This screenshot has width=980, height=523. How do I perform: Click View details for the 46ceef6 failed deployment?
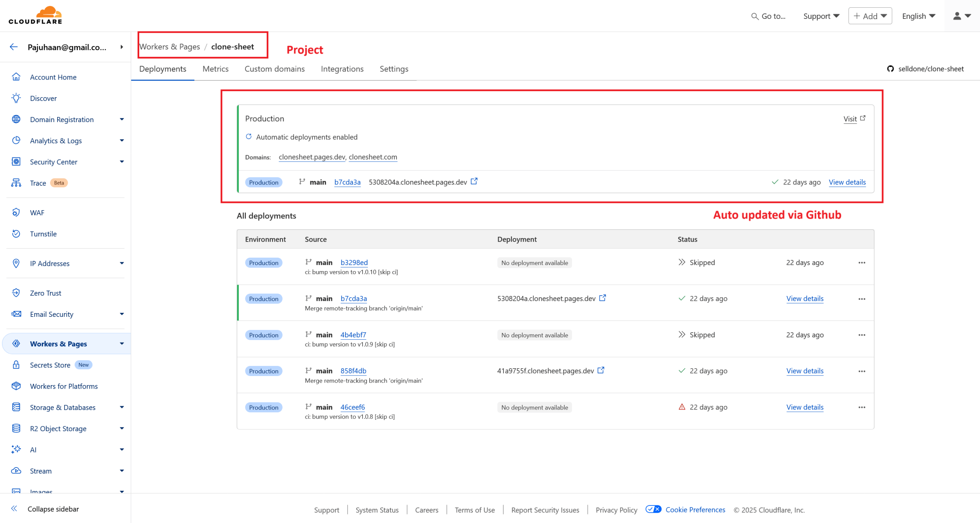pos(805,407)
